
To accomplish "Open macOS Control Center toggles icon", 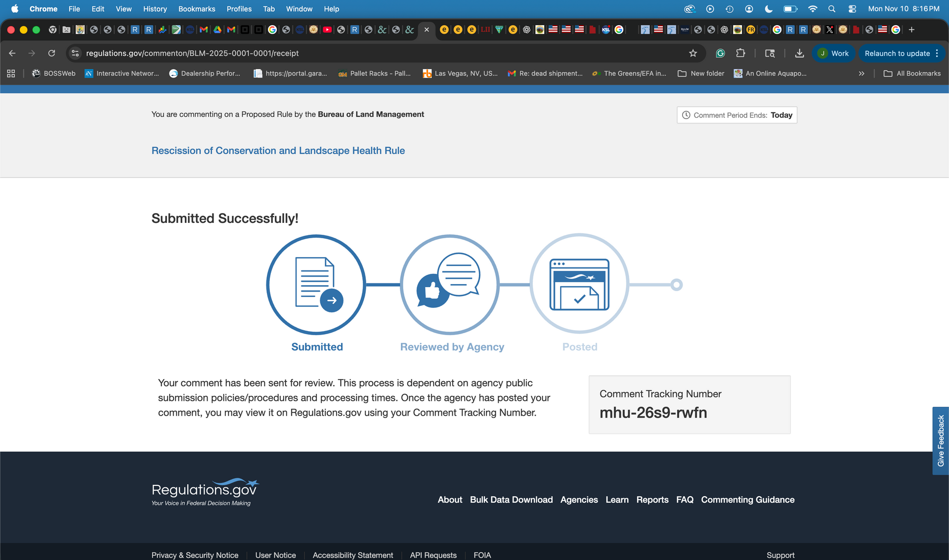I will [852, 9].
